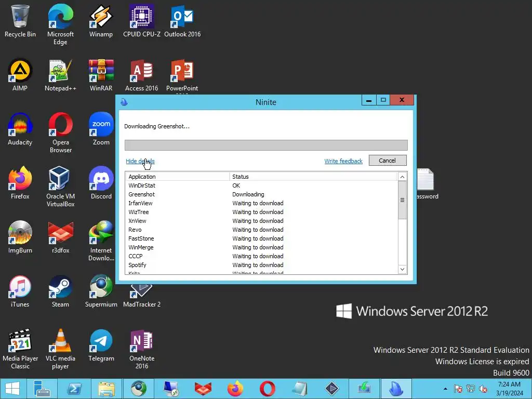Click the Application column header
This screenshot has height=399, width=532.
(178, 177)
